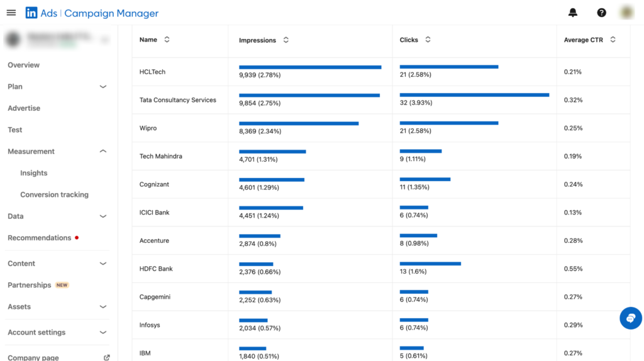The image size is (644, 361).
Task: Click the NEW badge beside Partnerships
Action: [x=62, y=285]
